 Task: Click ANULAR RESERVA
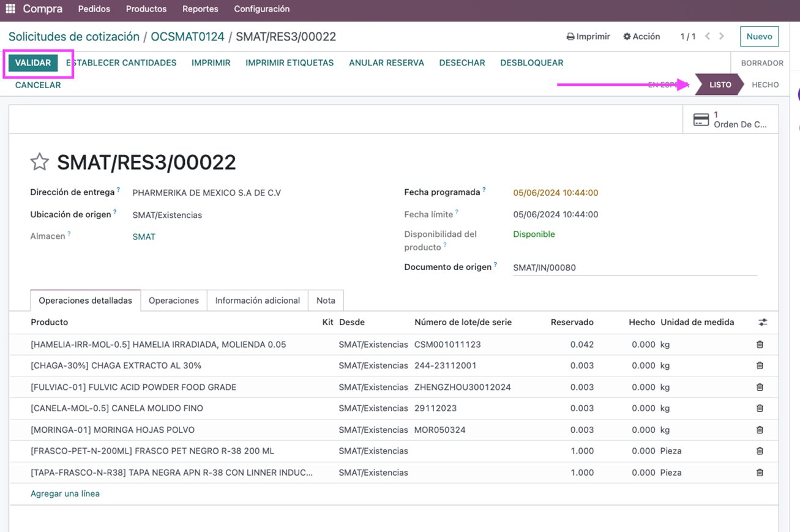(386, 63)
